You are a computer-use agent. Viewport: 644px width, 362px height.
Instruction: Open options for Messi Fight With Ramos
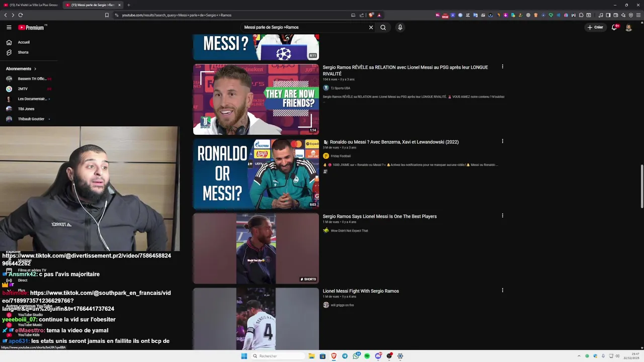pos(502,290)
